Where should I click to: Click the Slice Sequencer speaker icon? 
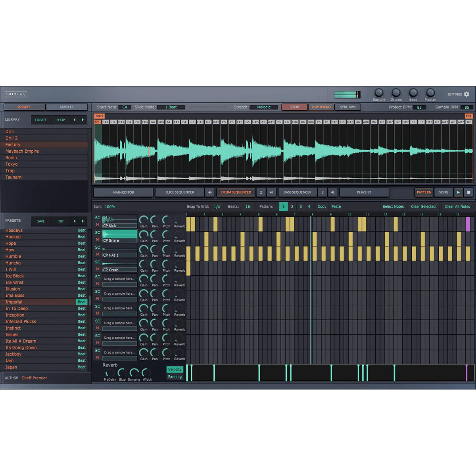tap(210, 192)
